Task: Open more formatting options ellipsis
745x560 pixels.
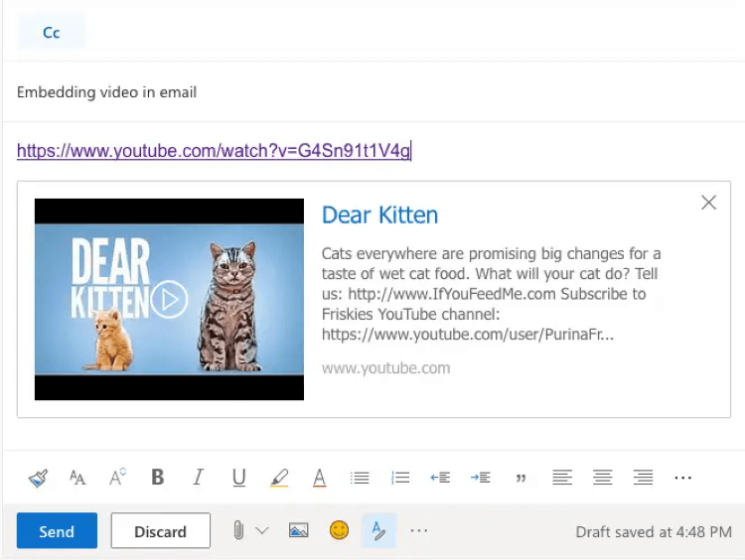Action: point(683,478)
